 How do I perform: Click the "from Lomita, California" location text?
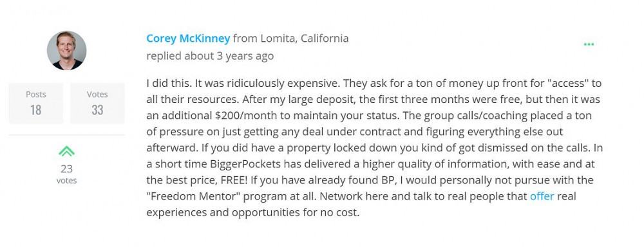click(x=291, y=39)
